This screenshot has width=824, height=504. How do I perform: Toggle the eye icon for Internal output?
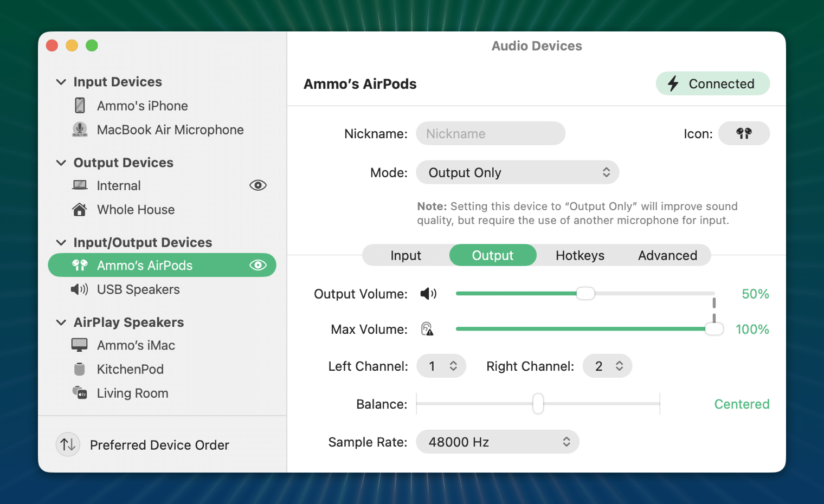[257, 185]
